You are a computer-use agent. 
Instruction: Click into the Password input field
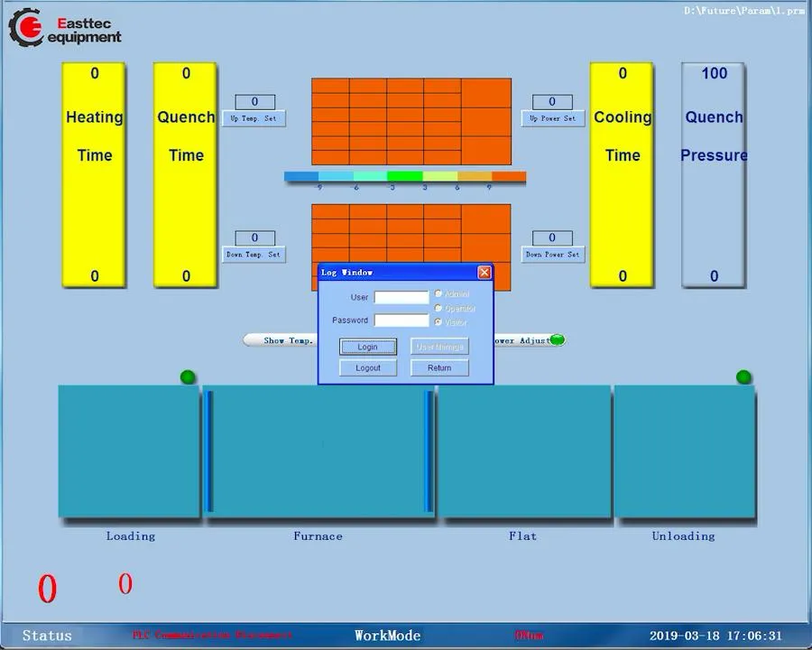tap(401, 320)
